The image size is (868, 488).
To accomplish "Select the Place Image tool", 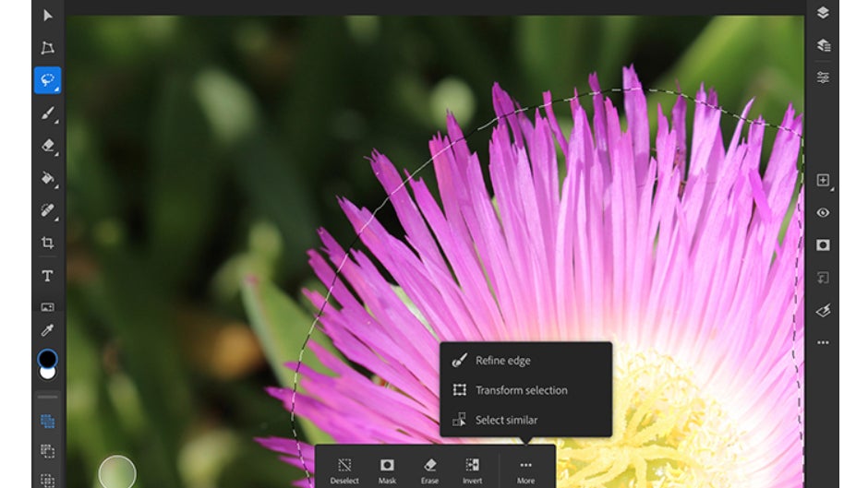I will coord(48,306).
